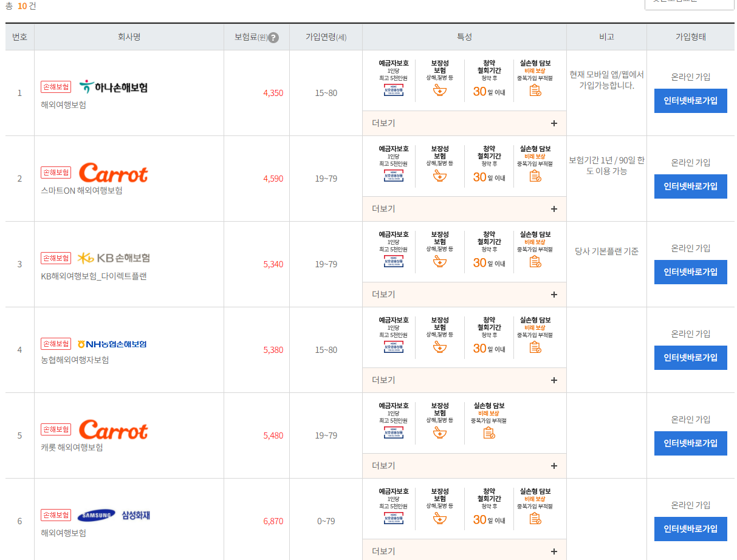Viewport: 737px width, 560px height.
Task: Click the Carrot logo in the 스마트ON 해외여행보험 row
Action: coord(113,172)
